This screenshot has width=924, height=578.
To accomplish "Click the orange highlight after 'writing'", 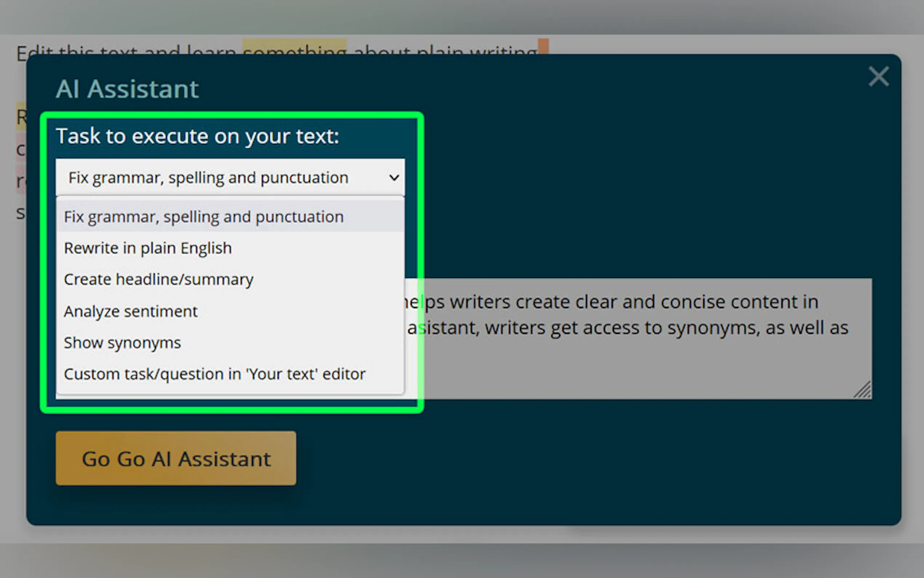I will point(543,46).
